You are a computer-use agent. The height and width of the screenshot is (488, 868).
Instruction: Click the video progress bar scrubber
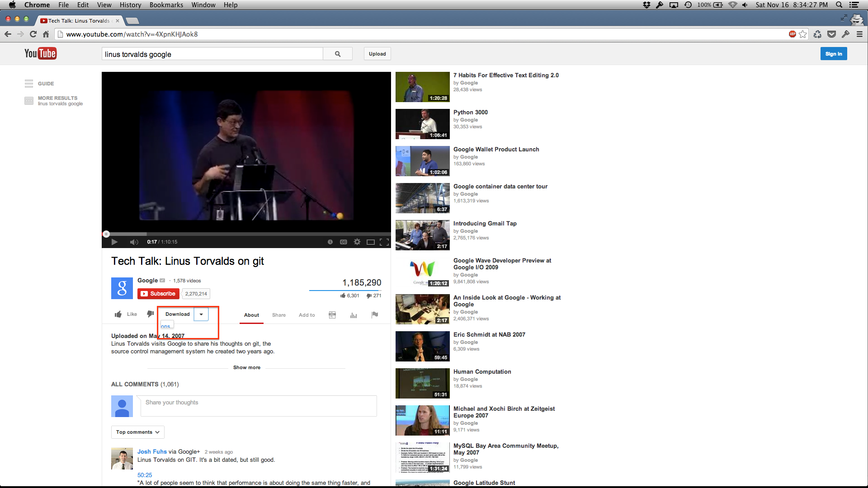106,234
